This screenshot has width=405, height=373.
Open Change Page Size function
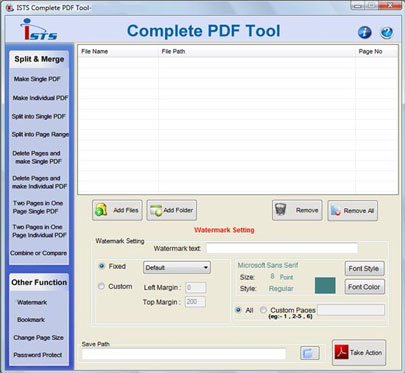[x=38, y=338]
